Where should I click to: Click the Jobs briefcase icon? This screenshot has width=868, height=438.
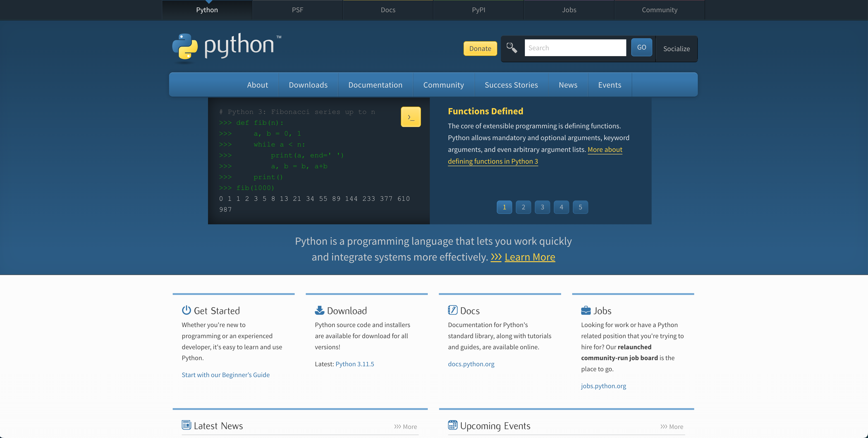point(586,310)
